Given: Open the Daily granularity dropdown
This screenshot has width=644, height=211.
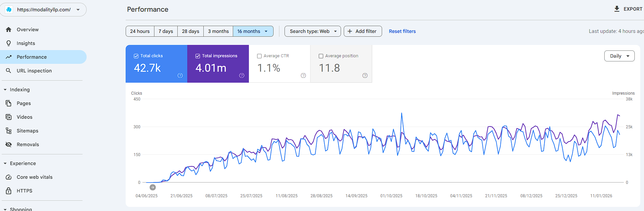Looking at the screenshot, I should [619, 56].
